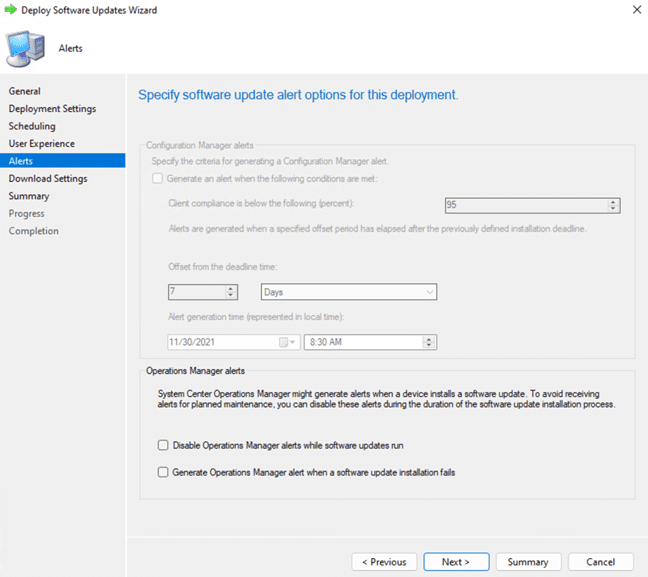Go to the General wizard page

(x=25, y=91)
